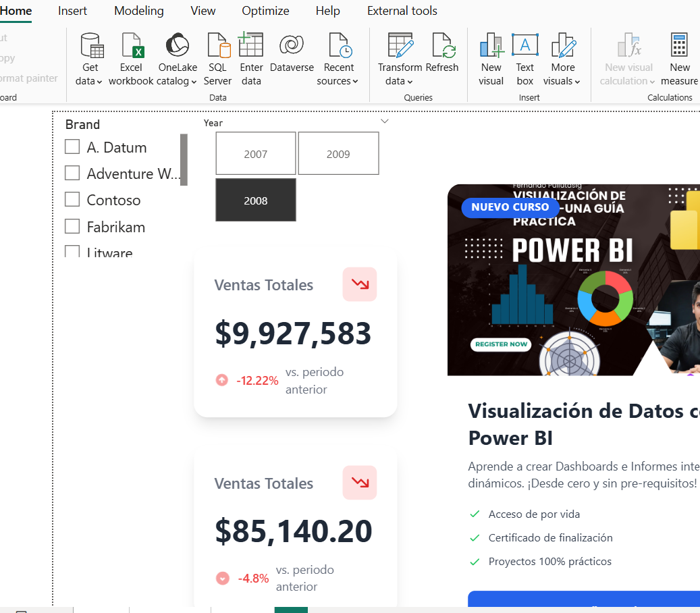Image resolution: width=700 pixels, height=613 pixels.
Task: Switch to the Help tab
Action: 327,11
